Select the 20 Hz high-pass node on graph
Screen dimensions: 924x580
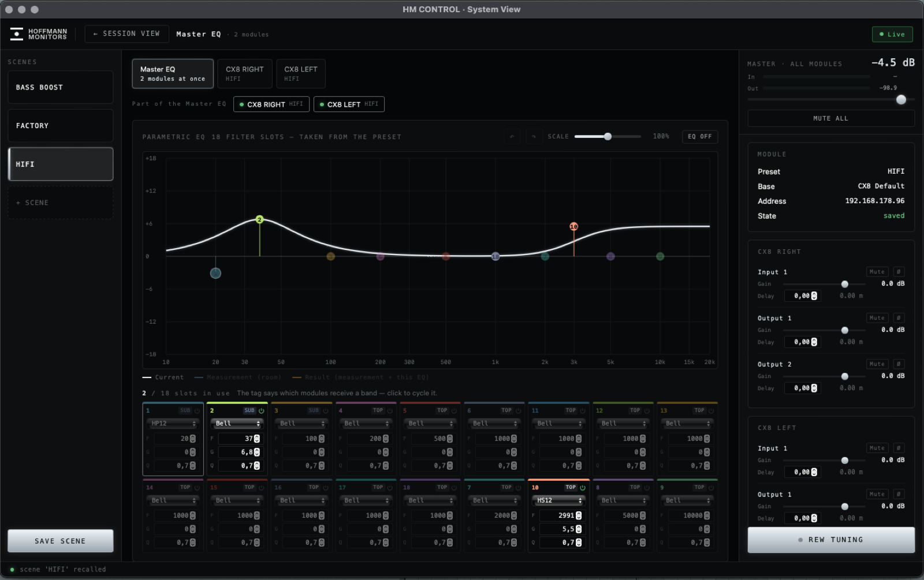click(215, 273)
